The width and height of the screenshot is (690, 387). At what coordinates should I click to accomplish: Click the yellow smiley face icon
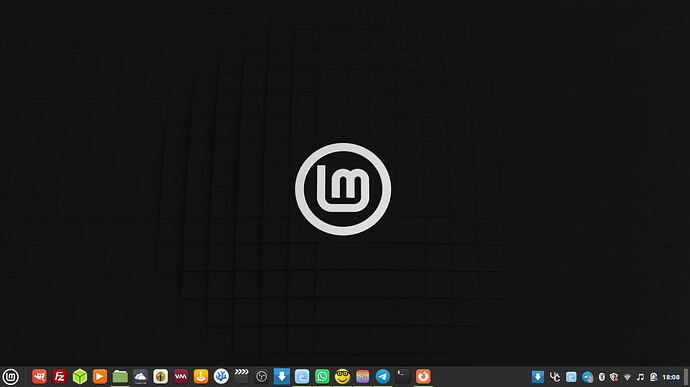[x=342, y=376]
